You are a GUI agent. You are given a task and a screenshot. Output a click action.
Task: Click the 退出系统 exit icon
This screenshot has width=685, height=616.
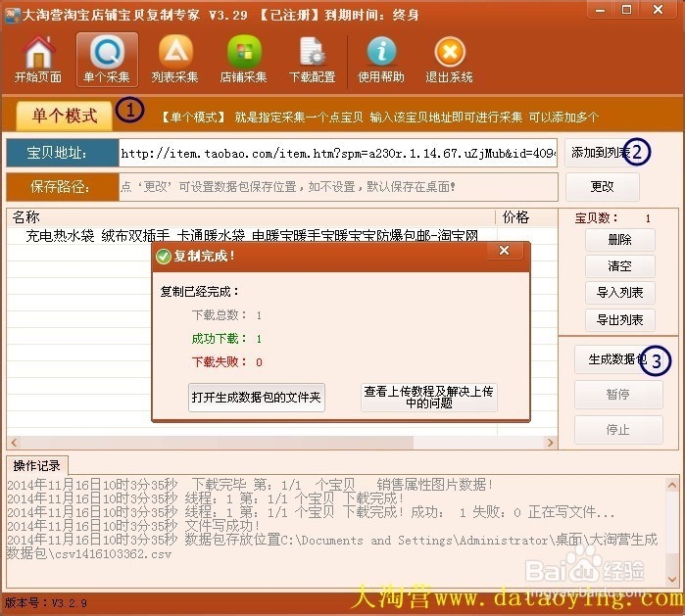click(x=449, y=60)
